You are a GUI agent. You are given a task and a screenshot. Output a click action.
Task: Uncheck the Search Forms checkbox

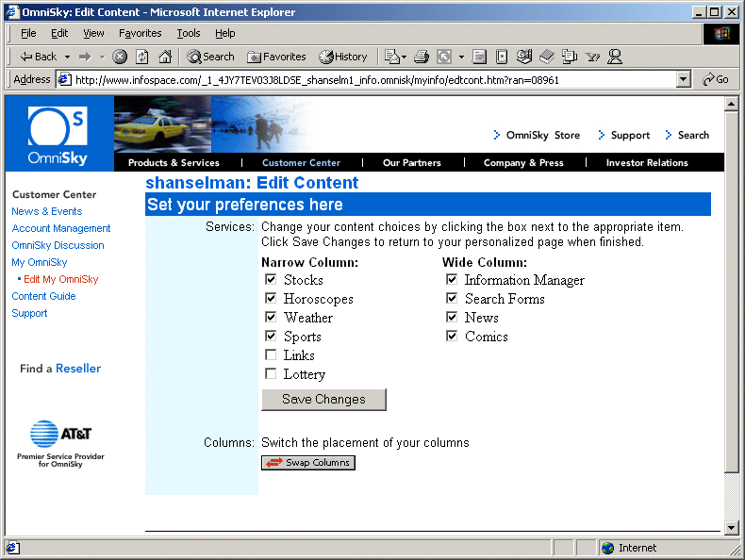pyautogui.click(x=452, y=298)
